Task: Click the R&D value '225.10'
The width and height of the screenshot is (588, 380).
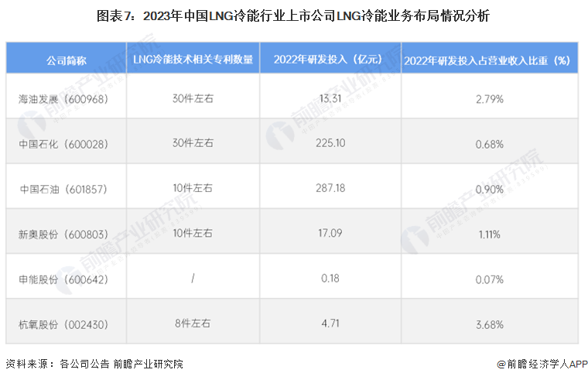Action: pyautogui.click(x=330, y=143)
